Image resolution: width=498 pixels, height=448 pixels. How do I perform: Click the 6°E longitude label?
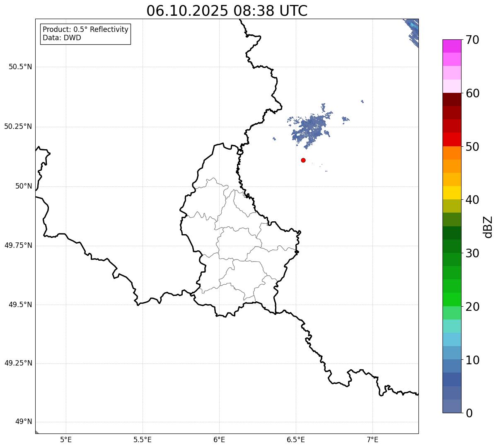(x=219, y=440)
